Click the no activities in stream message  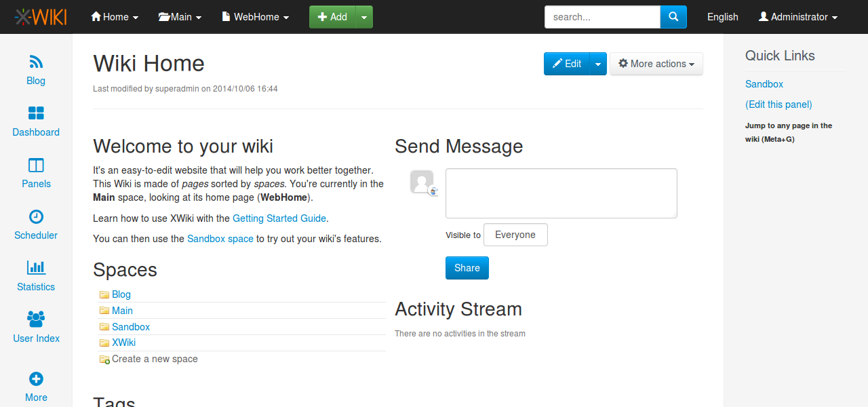[460, 334]
